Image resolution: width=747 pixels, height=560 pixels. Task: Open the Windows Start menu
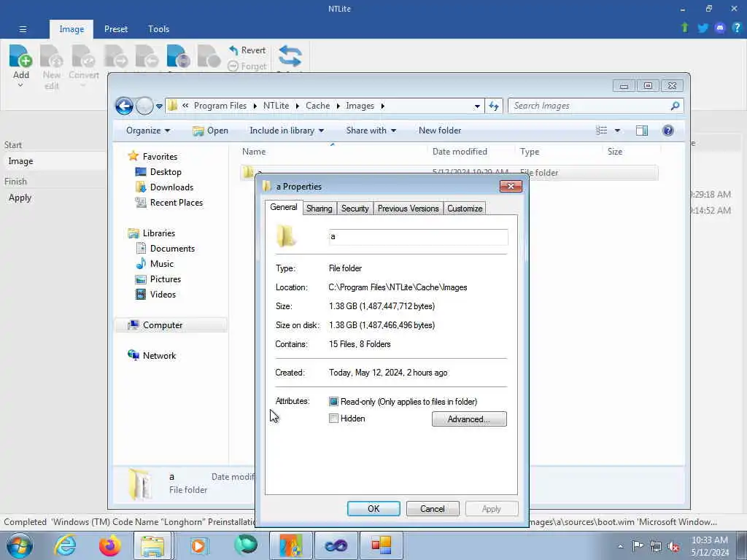coord(19,545)
